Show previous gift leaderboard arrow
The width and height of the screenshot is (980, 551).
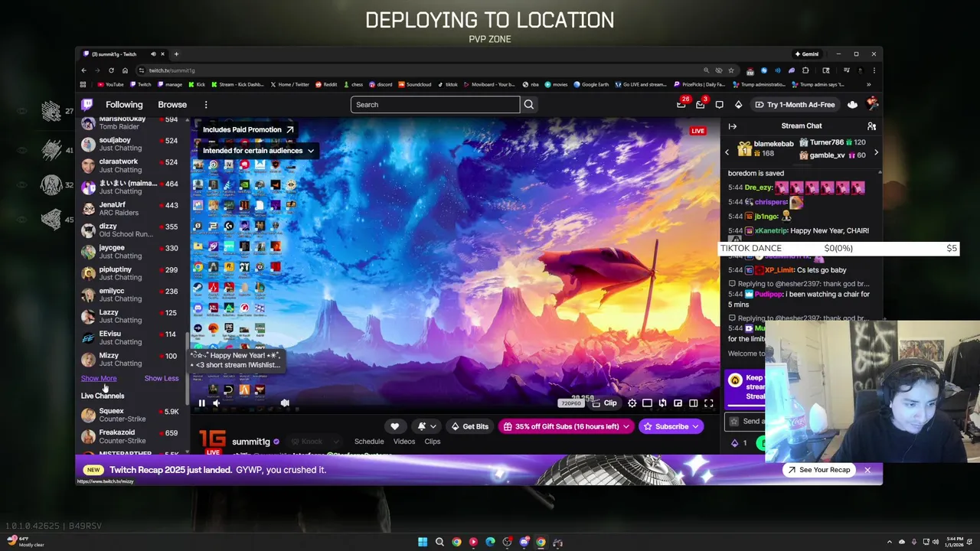pyautogui.click(x=727, y=153)
